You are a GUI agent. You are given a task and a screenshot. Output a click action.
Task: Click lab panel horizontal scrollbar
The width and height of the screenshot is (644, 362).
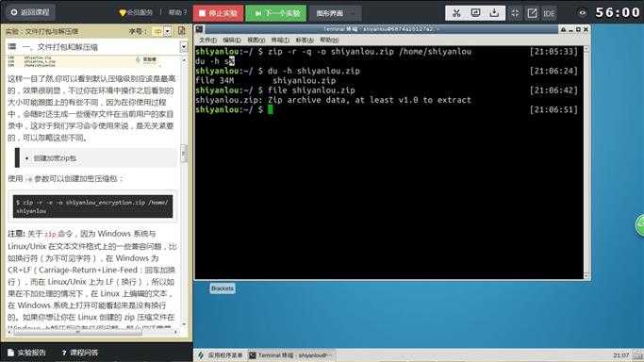(78, 333)
